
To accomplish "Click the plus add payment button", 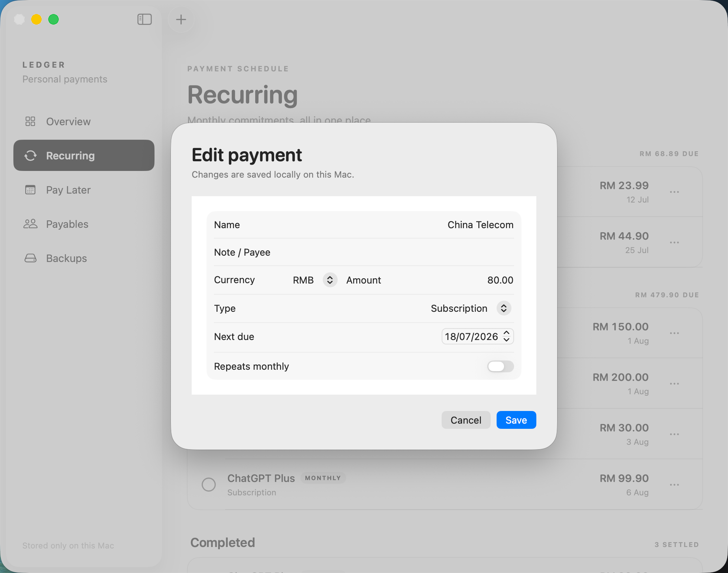I will coord(181,19).
